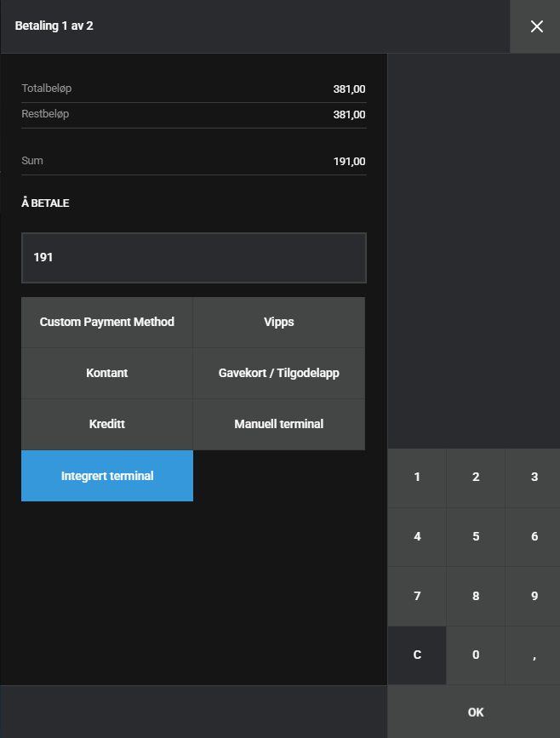Image resolution: width=560 pixels, height=738 pixels.
Task: Choose Kreditt as payment method
Action: (107, 424)
